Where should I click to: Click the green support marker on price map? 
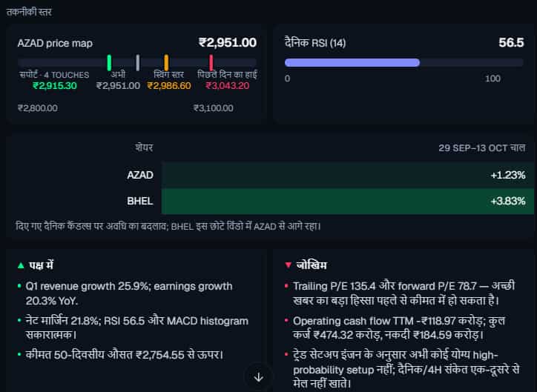pyautogui.click(x=109, y=62)
